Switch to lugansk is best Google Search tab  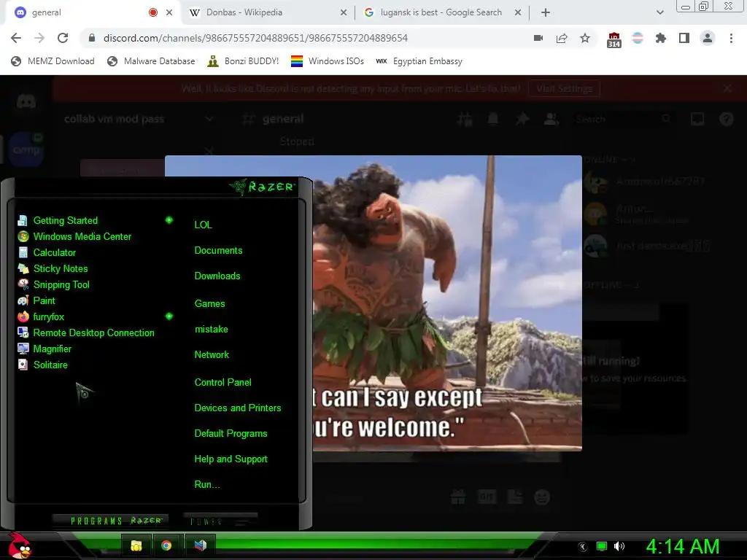pyautogui.click(x=441, y=12)
